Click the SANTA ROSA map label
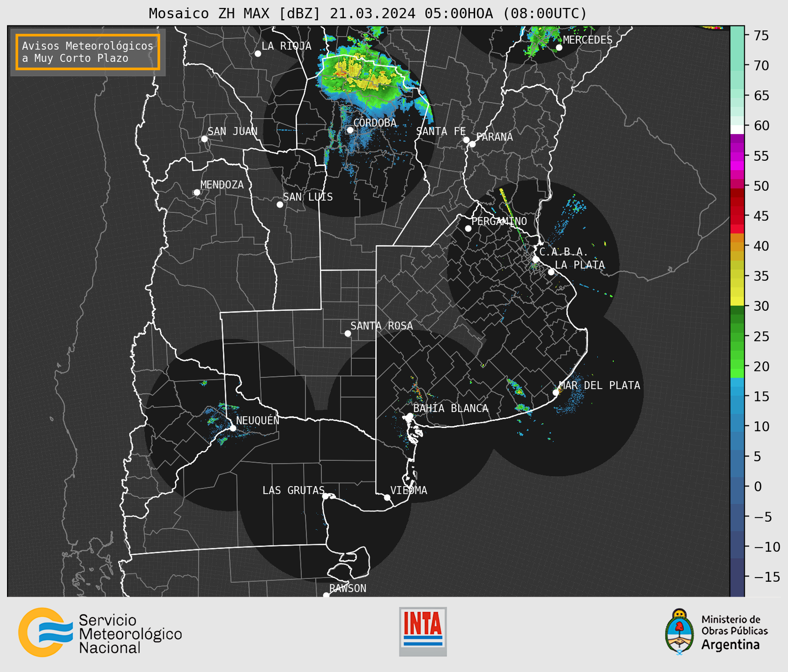Viewport: 788px width, 672px height. point(382,326)
